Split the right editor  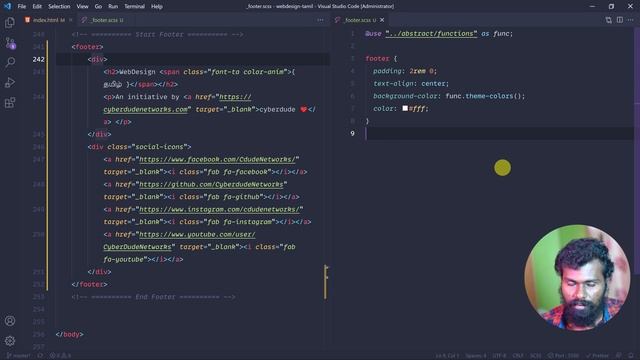click(x=620, y=20)
